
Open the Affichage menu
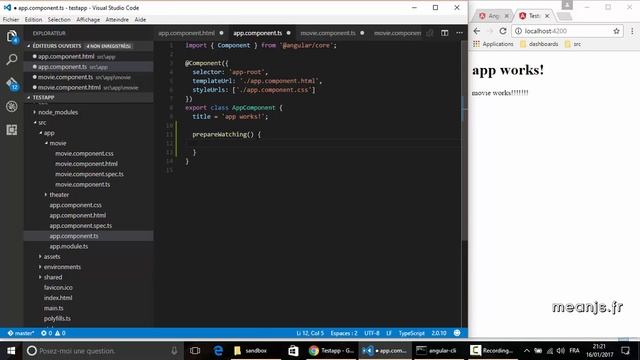point(88,20)
